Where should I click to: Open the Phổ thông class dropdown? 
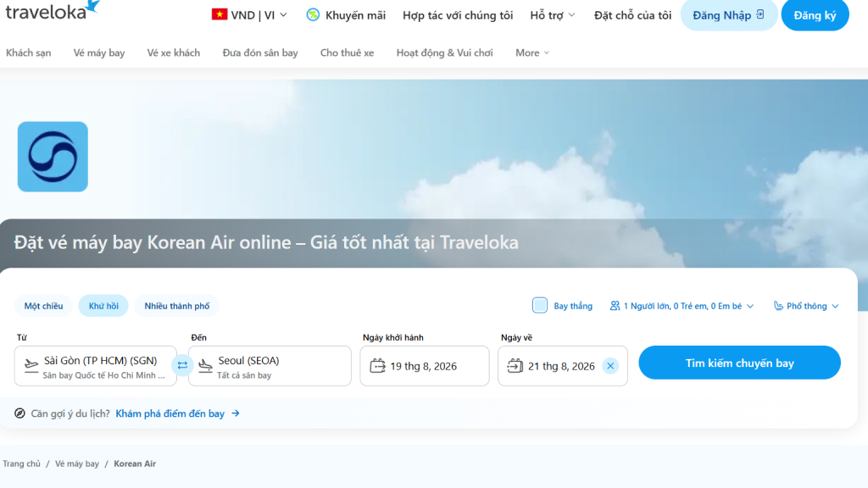click(807, 306)
